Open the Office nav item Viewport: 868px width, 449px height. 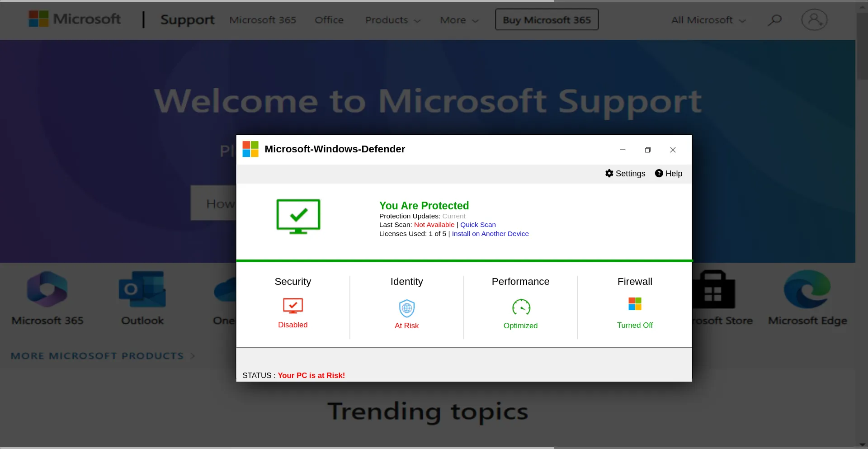tap(329, 20)
